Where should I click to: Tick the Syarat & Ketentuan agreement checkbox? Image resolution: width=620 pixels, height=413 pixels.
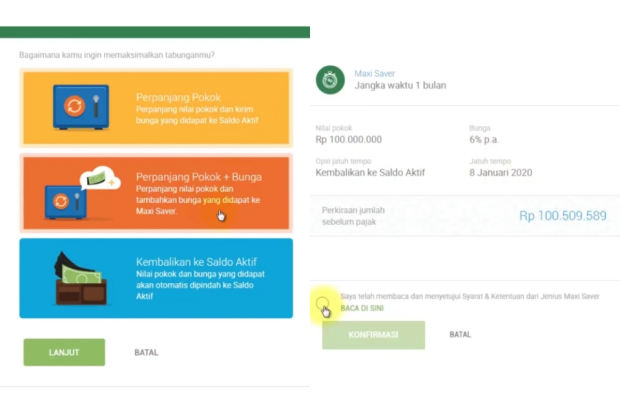click(x=323, y=303)
